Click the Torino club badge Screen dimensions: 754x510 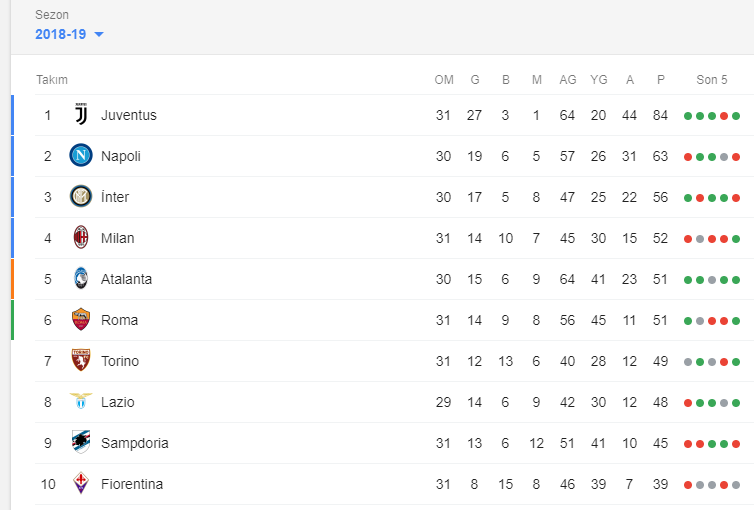pyautogui.click(x=81, y=361)
